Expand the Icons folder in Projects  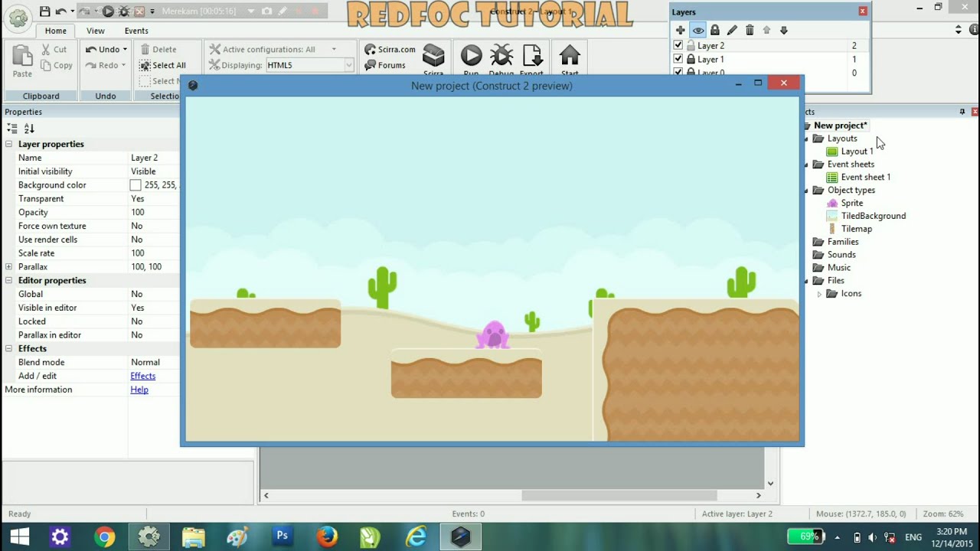[x=819, y=294]
